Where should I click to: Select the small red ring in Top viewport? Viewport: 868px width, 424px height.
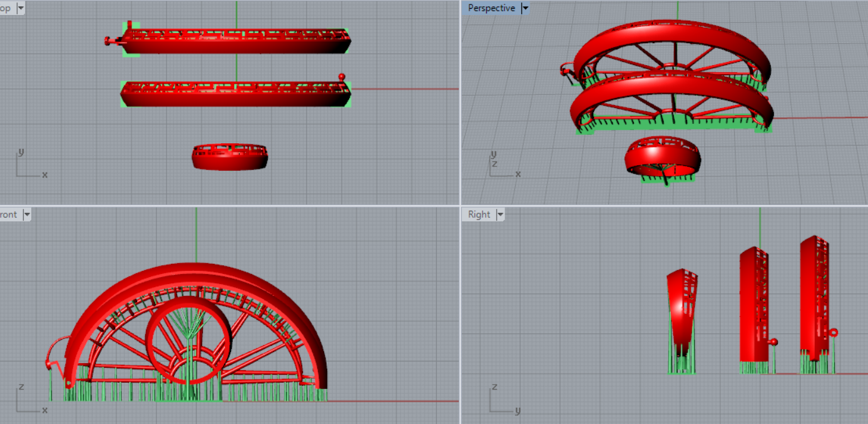(230, 161)
